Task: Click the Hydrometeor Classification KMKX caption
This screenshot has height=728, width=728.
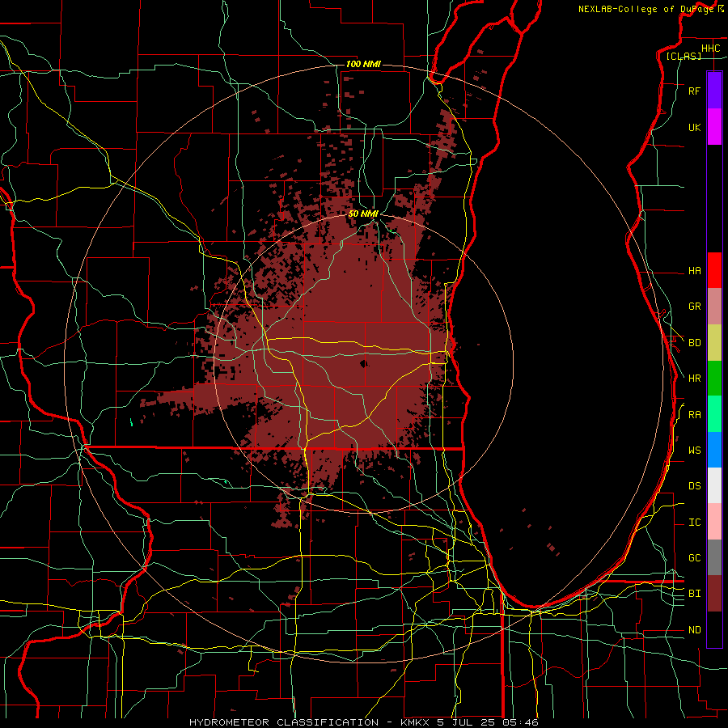Action: coord(363,722)
